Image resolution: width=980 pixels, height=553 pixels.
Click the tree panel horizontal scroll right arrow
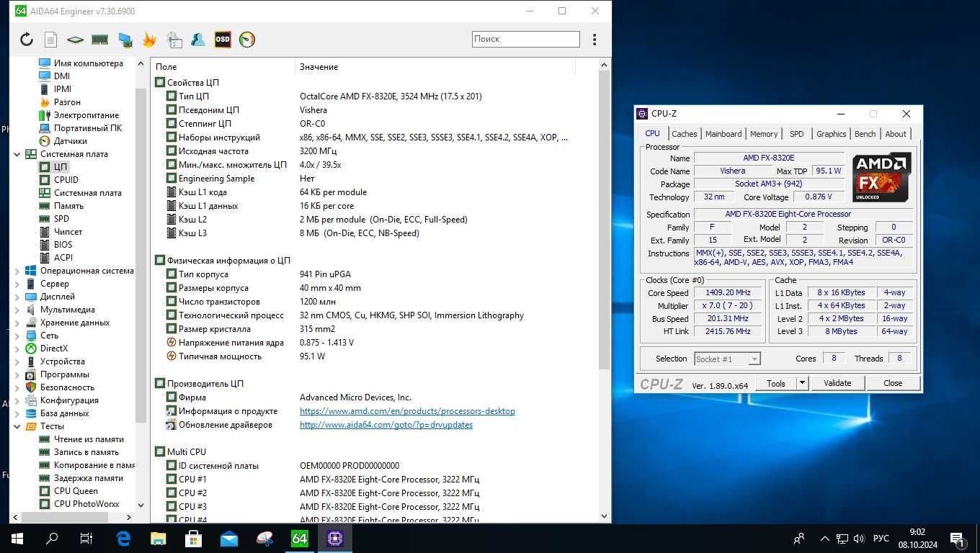(x=129, y=517)
